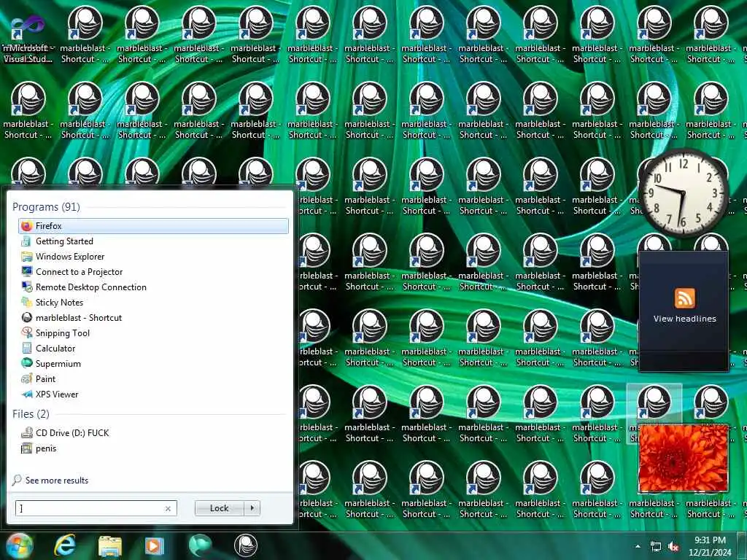The image size is (747, 560).
Task: Click the orange flower slideshow gadget
Action: click(683, 458)
